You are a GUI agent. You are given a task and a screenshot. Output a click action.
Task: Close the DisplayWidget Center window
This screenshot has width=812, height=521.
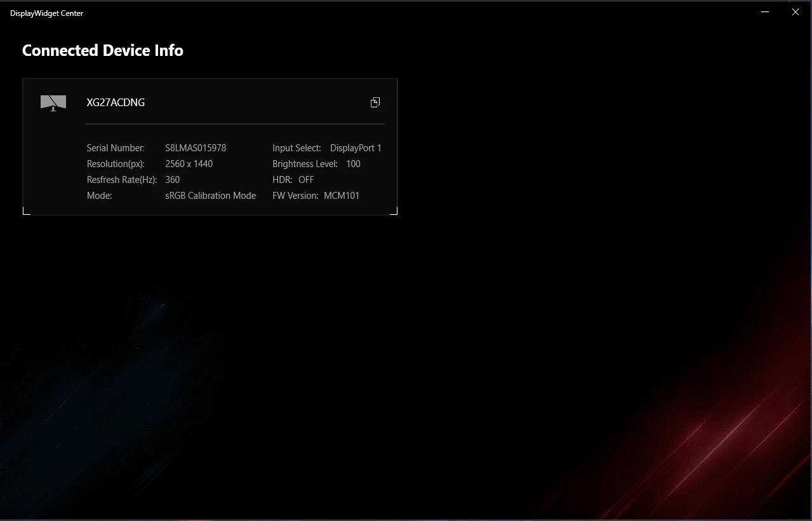tap(795, 12)
